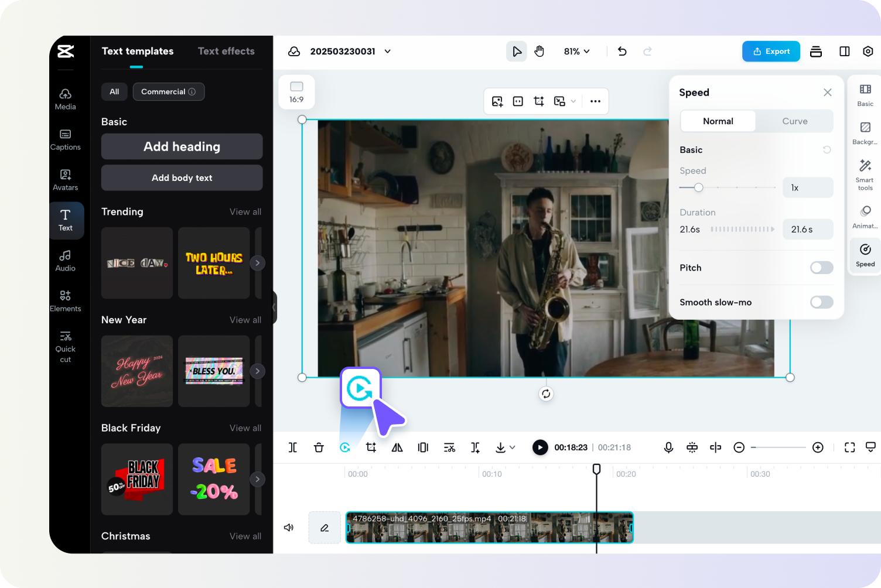The height and width of the screenshot is (588, 881).
Task: Record voiceover with microphone icon
Action: [668, 447]
